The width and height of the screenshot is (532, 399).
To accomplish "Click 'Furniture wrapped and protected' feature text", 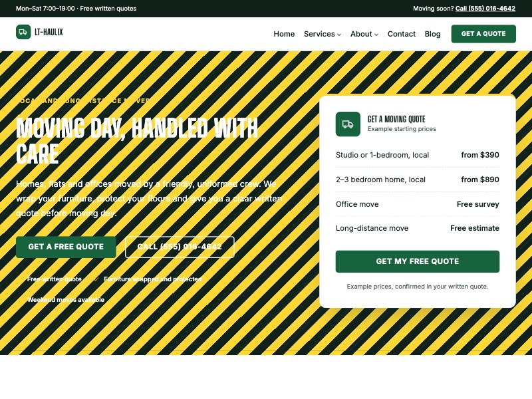I will click(153, 279).
